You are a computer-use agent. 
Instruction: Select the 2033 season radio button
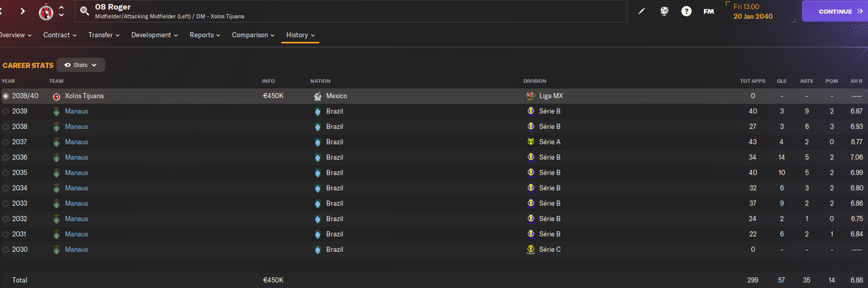click(6, 204)
